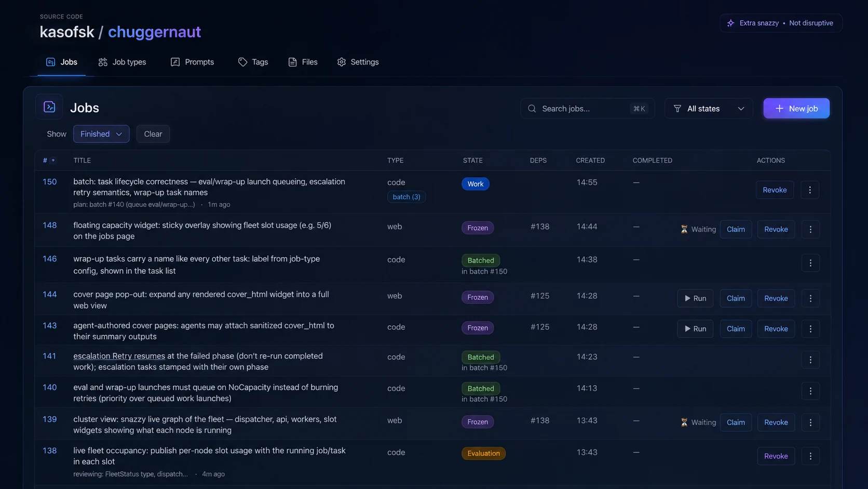Click the Frozen badge on job 143
Screen dimensions: 868x489
click(478, 328)
